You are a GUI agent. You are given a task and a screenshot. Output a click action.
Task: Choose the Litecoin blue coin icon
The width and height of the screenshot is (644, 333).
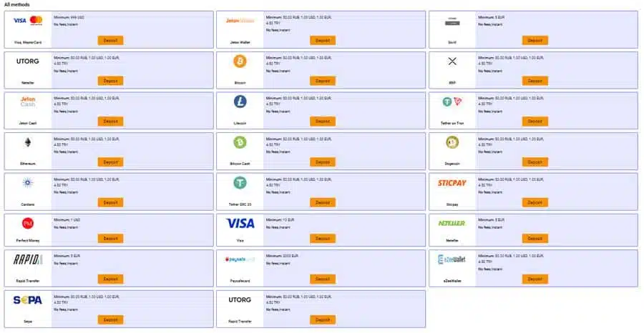pyautogui.click(x=240, y=101)
